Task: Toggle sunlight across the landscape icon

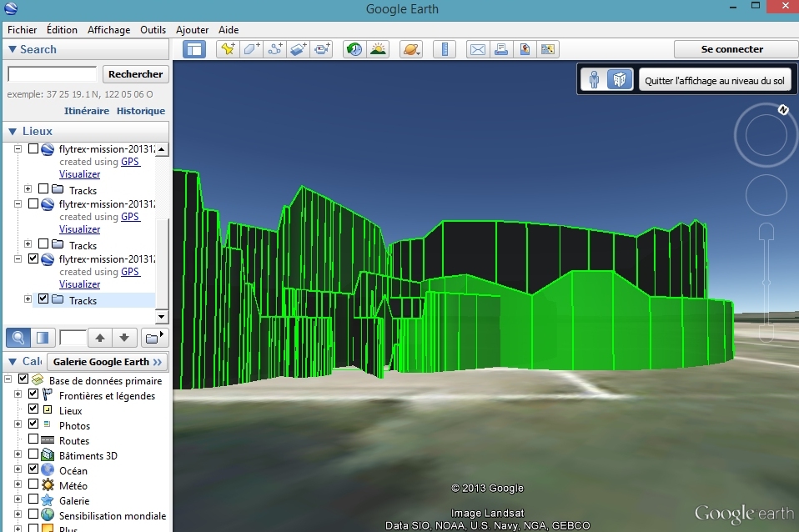Action: coord(378,49)
